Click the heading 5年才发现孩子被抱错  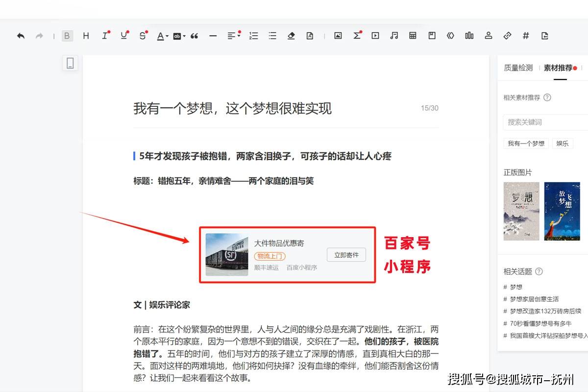click(x=265, y=156)
